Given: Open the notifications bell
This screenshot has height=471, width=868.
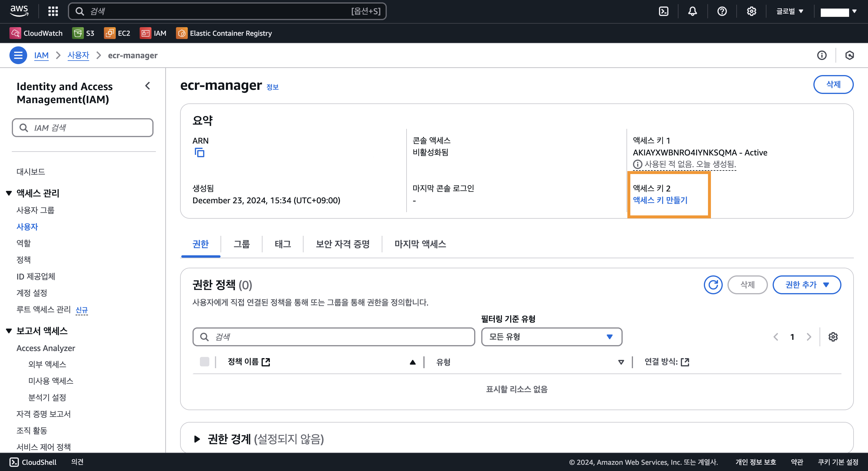Looking at the screenshot, I should [692, 12].
